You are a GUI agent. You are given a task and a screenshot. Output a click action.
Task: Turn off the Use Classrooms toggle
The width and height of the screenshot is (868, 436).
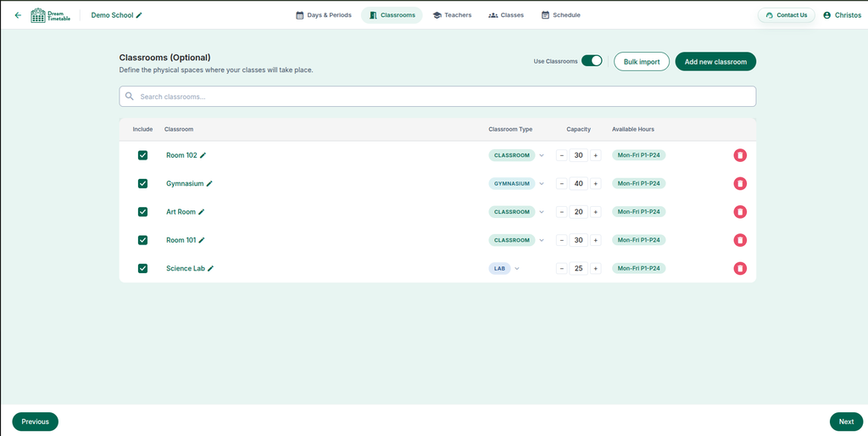tap(592, 61)
